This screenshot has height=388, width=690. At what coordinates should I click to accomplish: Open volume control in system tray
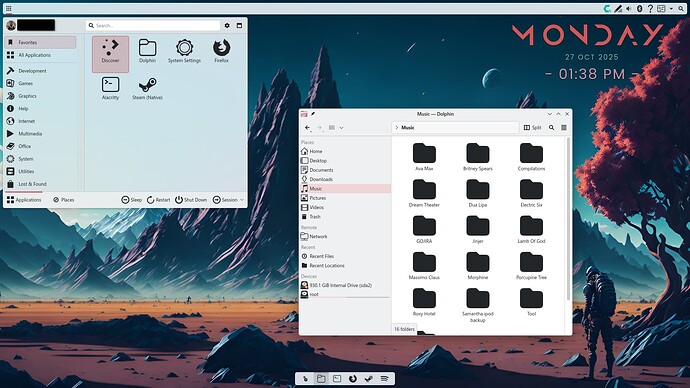click(x=629, y=8)
